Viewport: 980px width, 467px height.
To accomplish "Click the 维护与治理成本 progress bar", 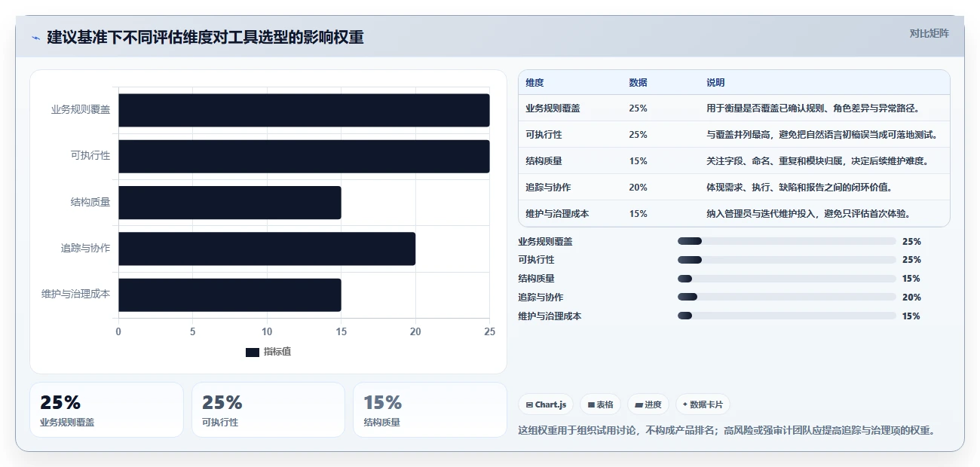I will (x=787, y=316).
